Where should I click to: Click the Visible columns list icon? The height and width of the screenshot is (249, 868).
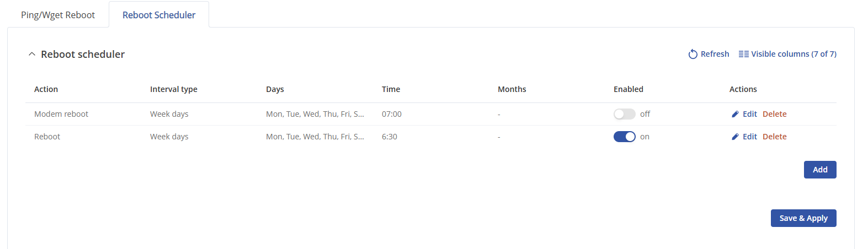(x=744, y=54)
